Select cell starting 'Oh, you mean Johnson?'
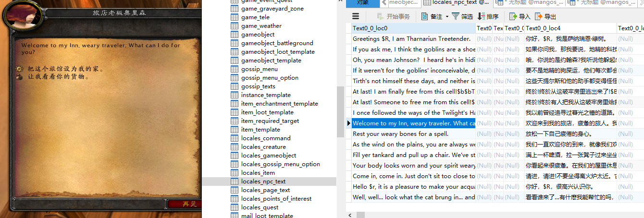This screenshot has width=644, height=218. 413,60
